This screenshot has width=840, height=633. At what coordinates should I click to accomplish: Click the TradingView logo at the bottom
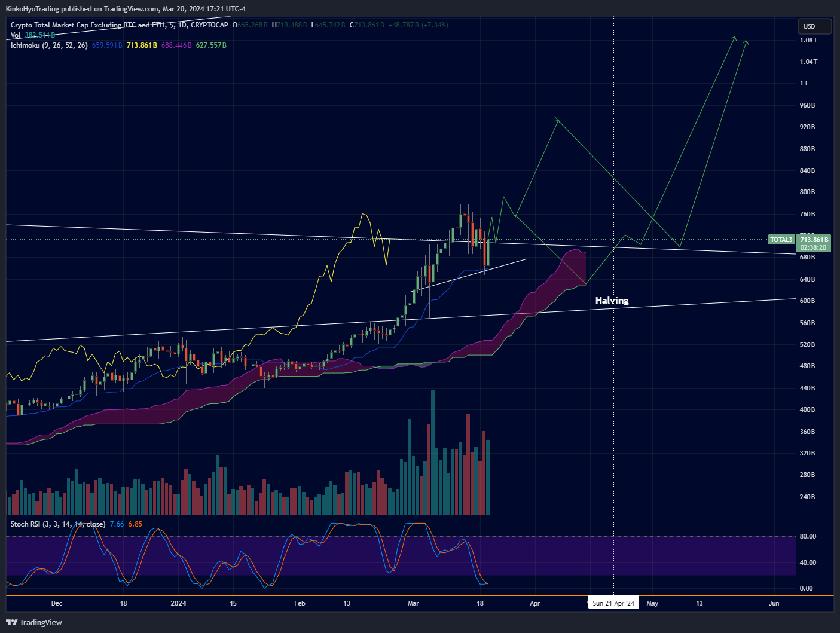click(x=34, y=622)
